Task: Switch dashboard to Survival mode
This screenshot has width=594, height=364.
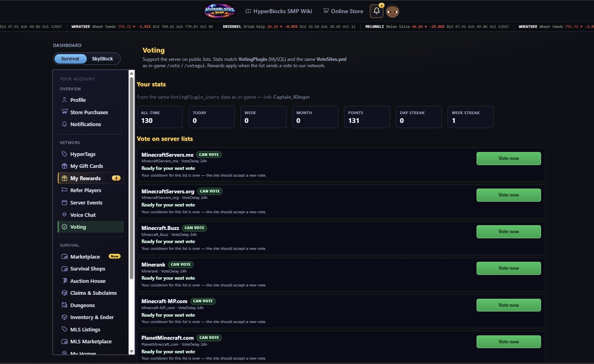Action: (70, 59)
